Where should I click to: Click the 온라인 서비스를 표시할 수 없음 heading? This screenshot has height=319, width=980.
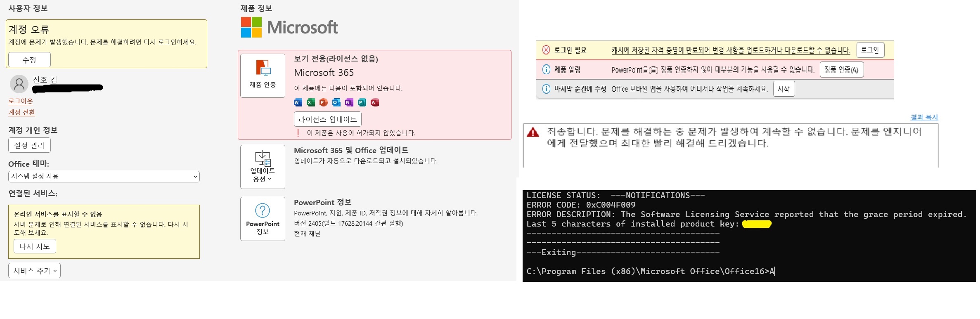coord(58,214)
